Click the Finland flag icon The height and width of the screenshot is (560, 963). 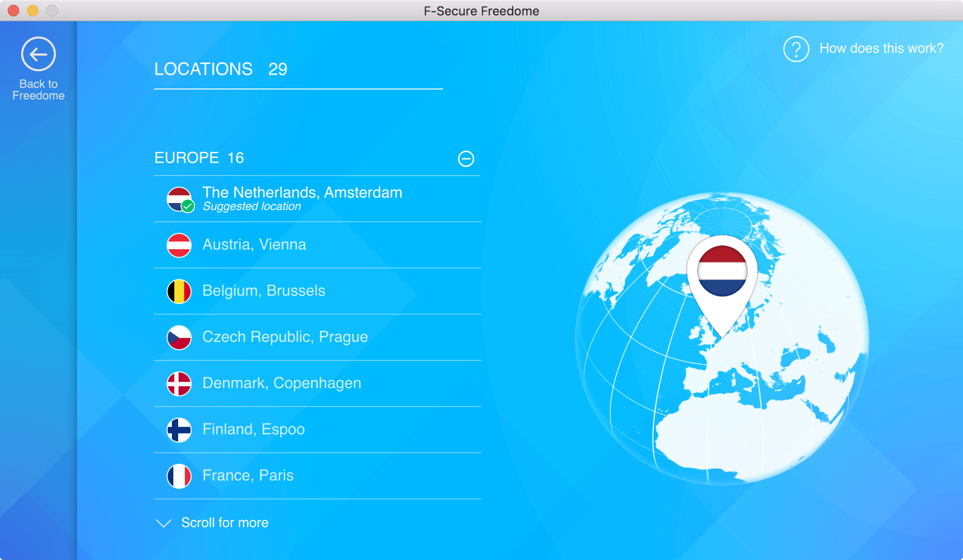pyautogui.click(x=179, y=430)
